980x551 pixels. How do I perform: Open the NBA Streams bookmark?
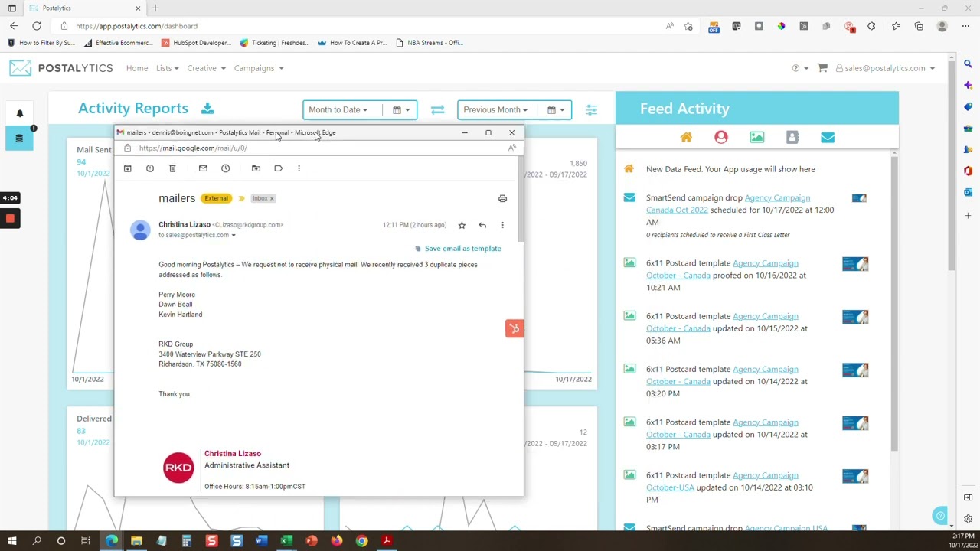[x=430, y=43]
